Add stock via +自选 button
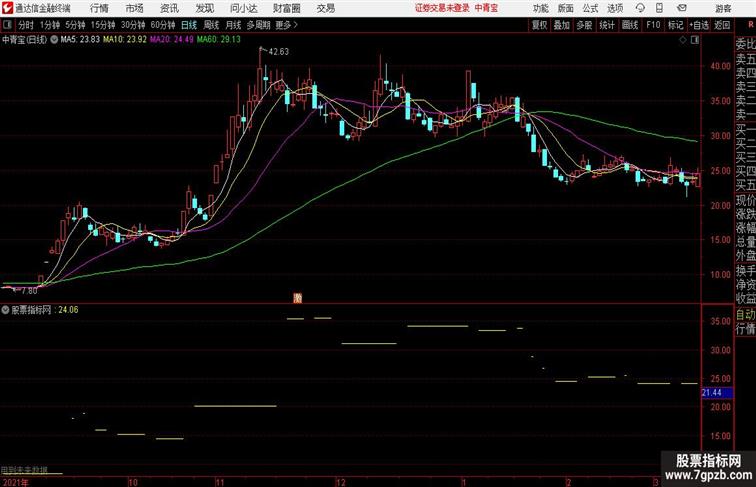The image size is (756, 487). [x=699, y=25]
